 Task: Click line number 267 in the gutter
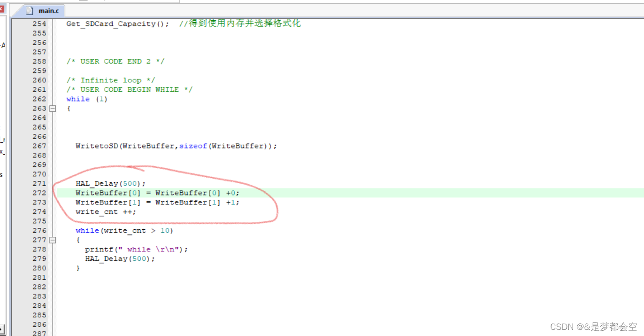click(x=39, y=146)
